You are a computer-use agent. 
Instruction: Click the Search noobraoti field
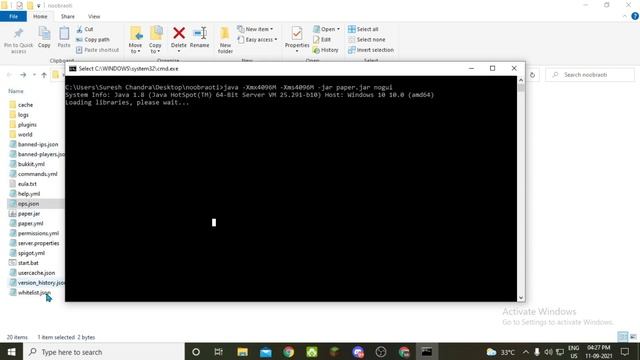pos(590,75)
